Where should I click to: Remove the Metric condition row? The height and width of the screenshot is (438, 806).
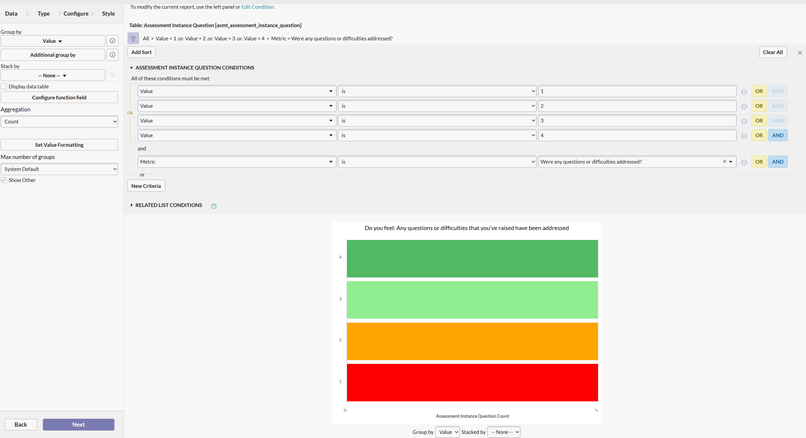pos(744,162)
